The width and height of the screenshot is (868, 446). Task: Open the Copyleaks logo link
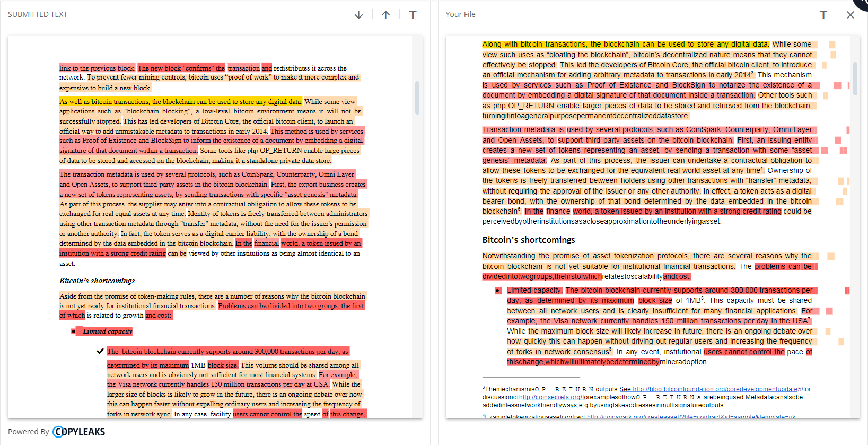79,432
